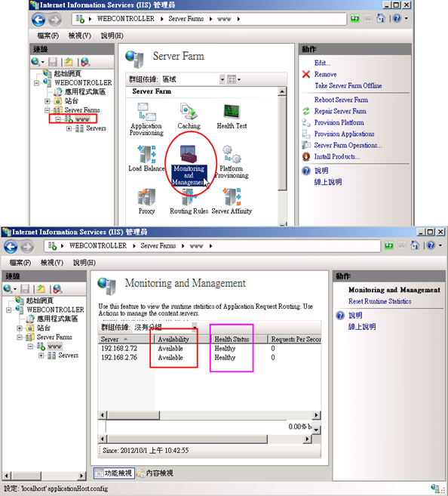Sort by Health Status column header
448x496 pixels.
pyautogui.click(x=239, y=340)
